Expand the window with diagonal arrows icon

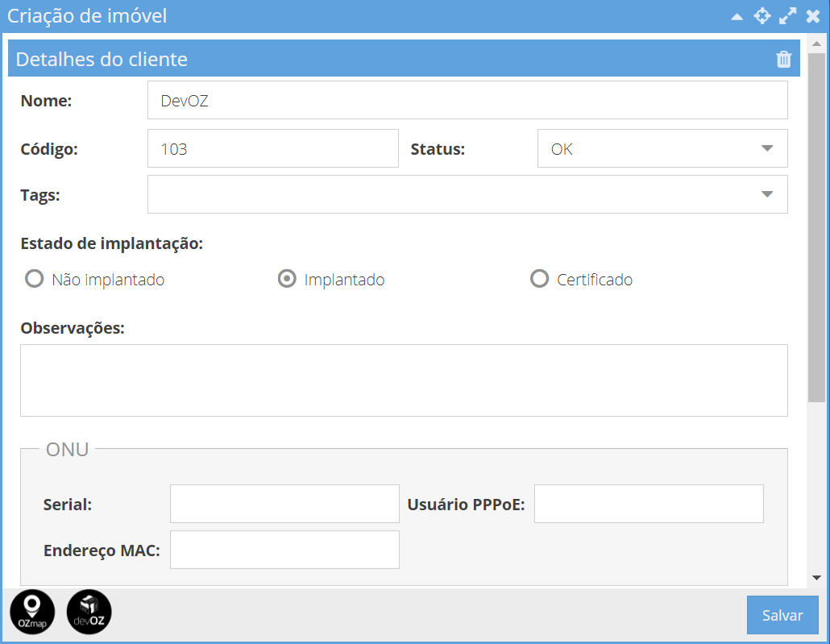click(x=787, y=16)
